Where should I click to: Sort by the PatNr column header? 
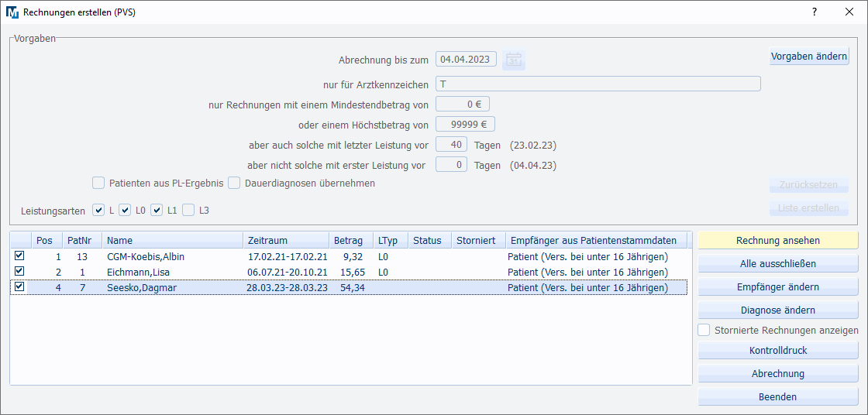(x=82, y=241)
